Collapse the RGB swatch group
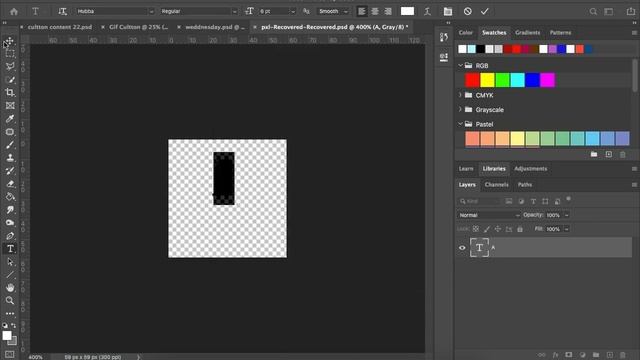The width and height of the screenshot is (640, 360). pyautogui.click(x=460, y=65)
